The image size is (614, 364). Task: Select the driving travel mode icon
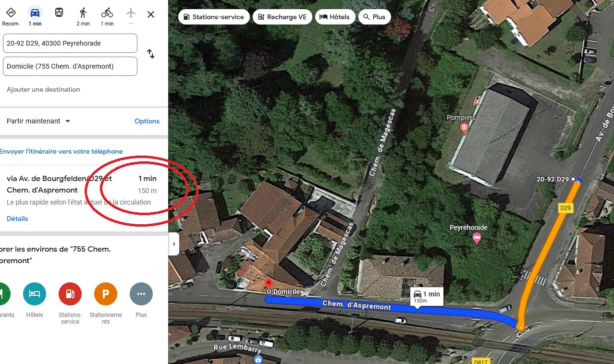(35, 13)
